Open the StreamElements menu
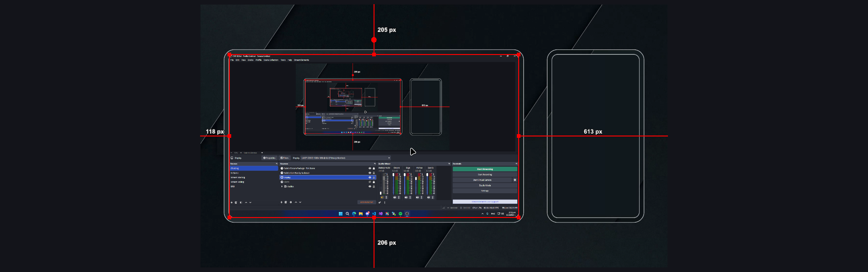This screenshot has height=272, width=868. (301, 60)
